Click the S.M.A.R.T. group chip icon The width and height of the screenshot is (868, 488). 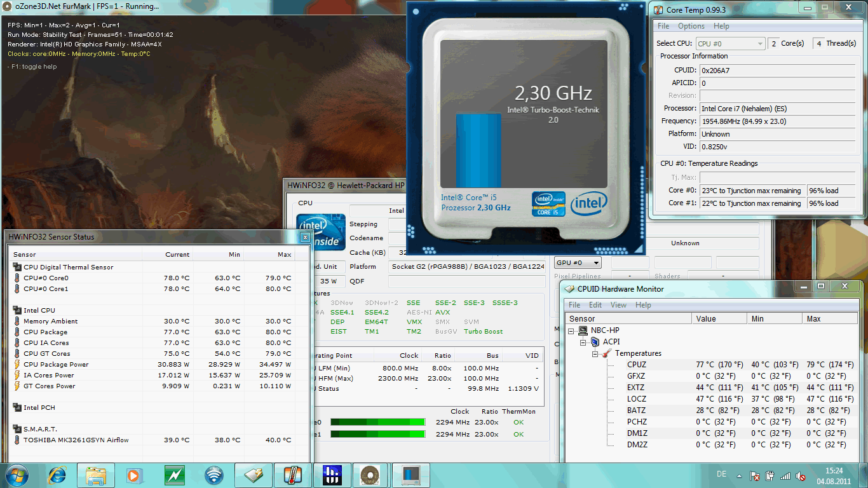pos(17,429)
